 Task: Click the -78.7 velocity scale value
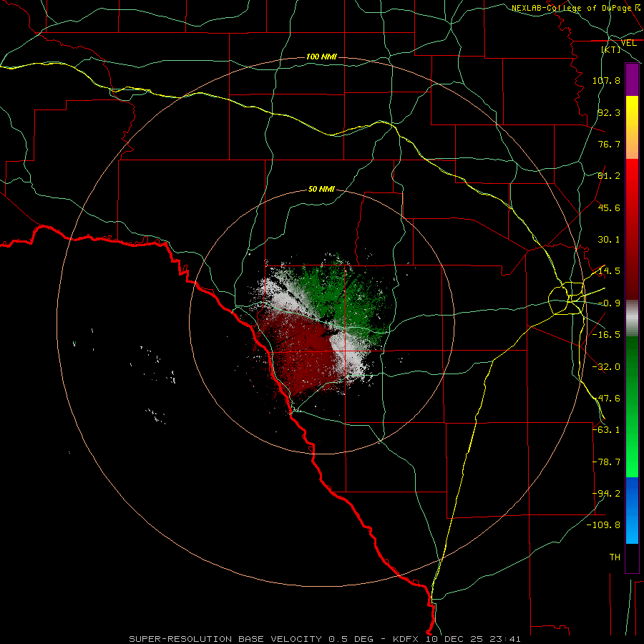tap(606, 462)
